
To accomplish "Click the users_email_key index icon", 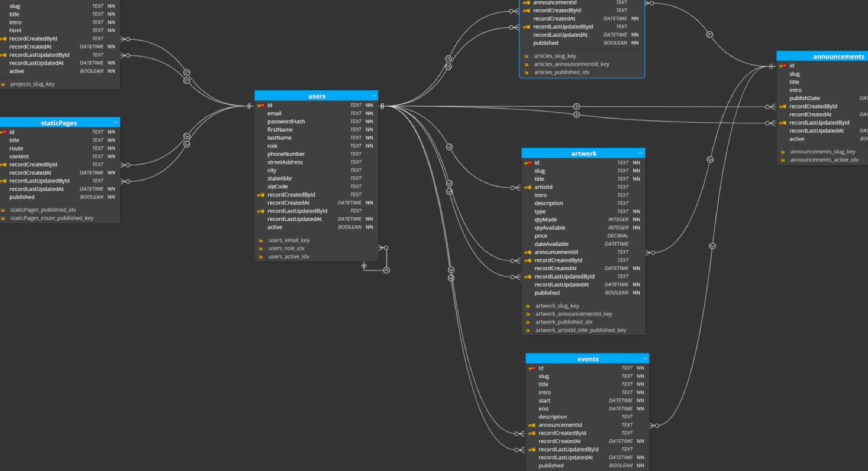I will click(261, 240).
